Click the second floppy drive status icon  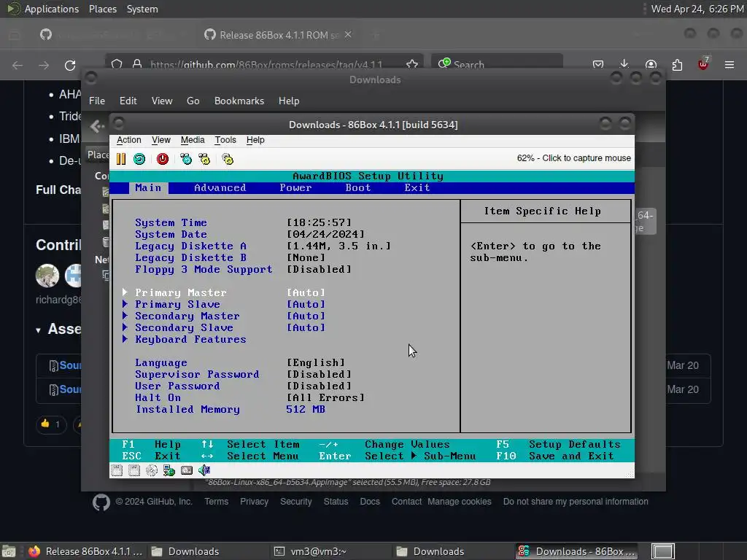point(134,470)
